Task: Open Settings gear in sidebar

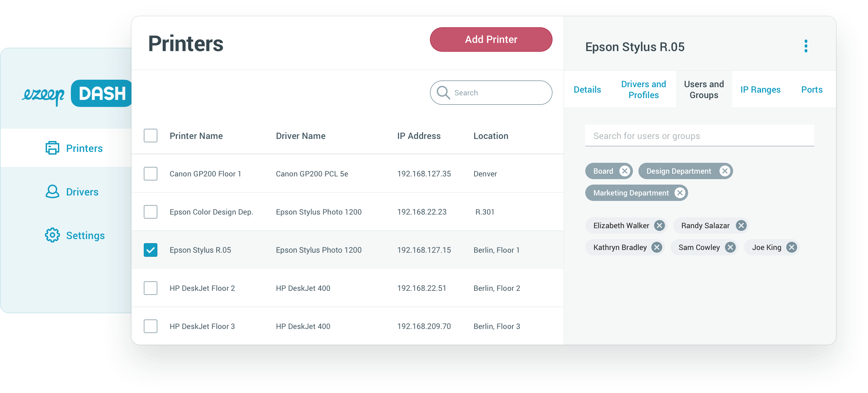Action: coord(52,235)
